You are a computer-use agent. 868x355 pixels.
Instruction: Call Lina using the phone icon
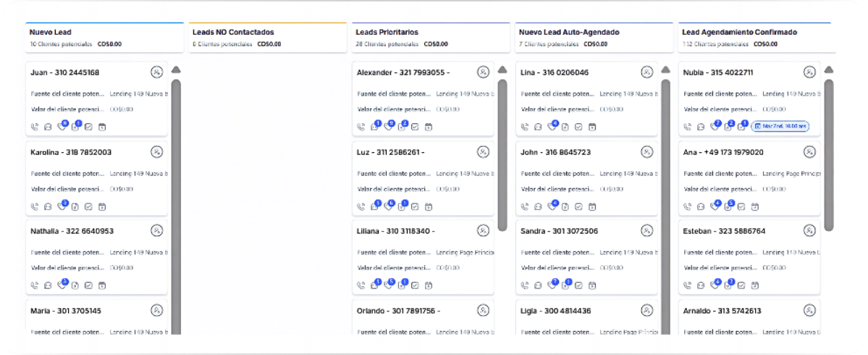[525, 127]
